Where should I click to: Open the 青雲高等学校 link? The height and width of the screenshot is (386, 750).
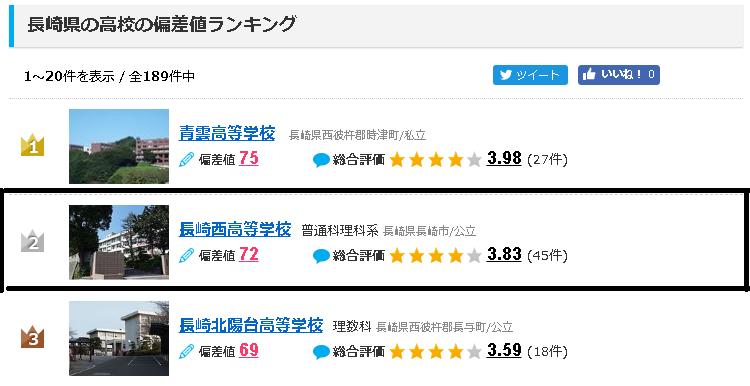pyautogui.click(x=227, y=133)
